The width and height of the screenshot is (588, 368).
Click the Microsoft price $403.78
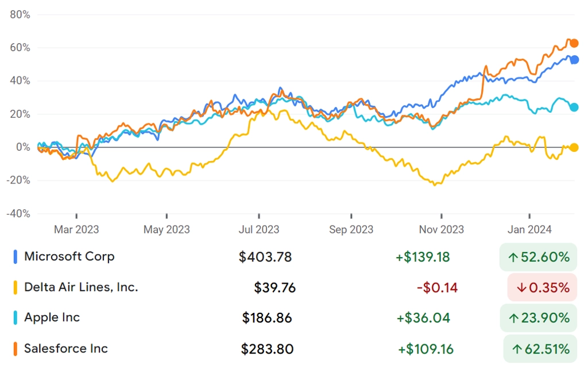[265, 257]
